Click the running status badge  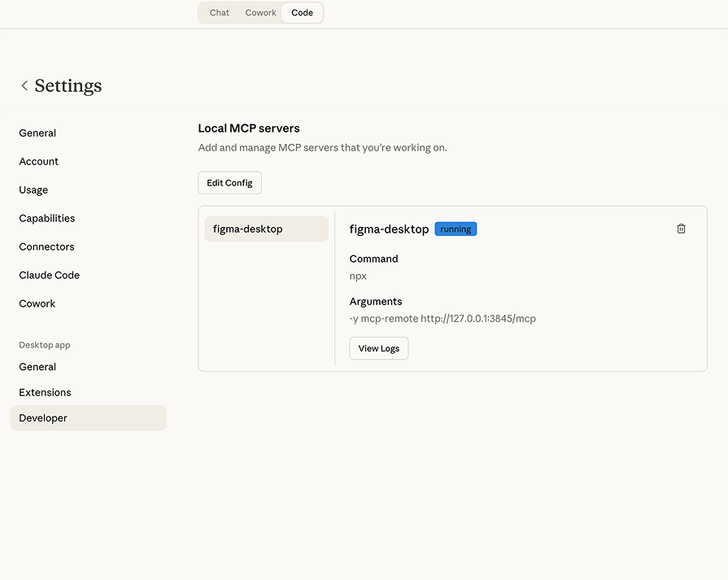click(x=456, y=229)
